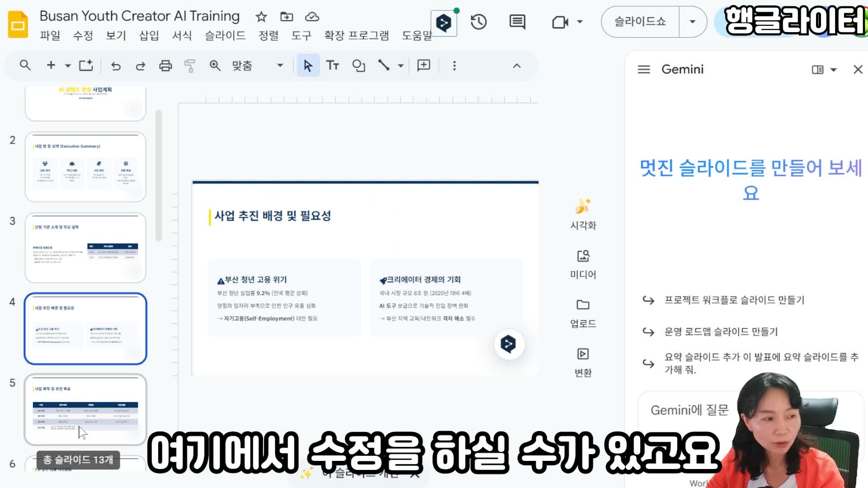Choose 요약 슬라이드 추가 suggestion
This screenshot has width=868, height=488.
click(751, 363)
